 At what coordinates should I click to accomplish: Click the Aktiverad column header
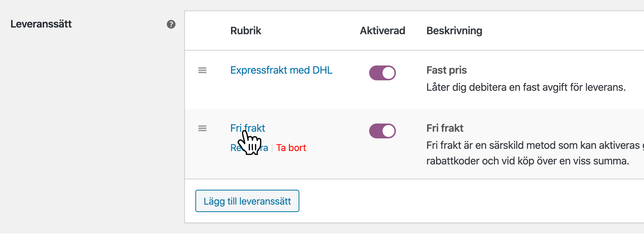pyautogui.click(x=382, y=31)
